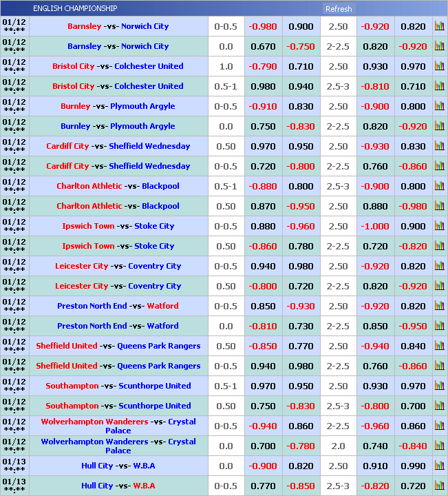Click the 2.0 goal line for Wolverhampton match
Screen dimensions: 448x496
[x=338, y=446]
